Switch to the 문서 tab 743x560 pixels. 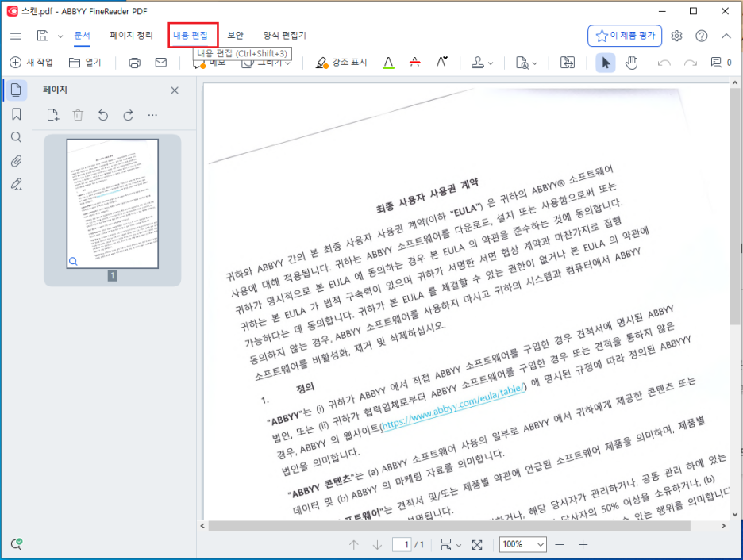click(x=82, y=36)
